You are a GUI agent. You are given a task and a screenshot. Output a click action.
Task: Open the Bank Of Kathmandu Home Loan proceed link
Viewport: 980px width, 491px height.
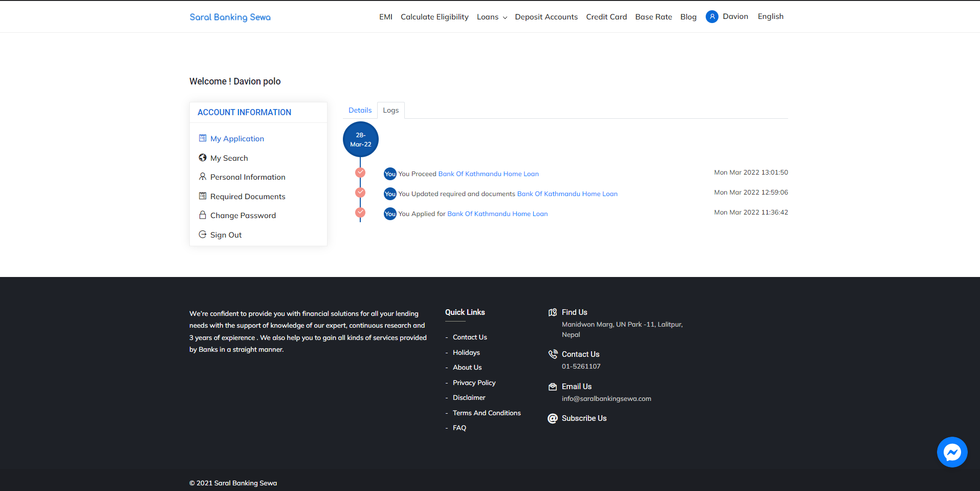pos(488,174)
